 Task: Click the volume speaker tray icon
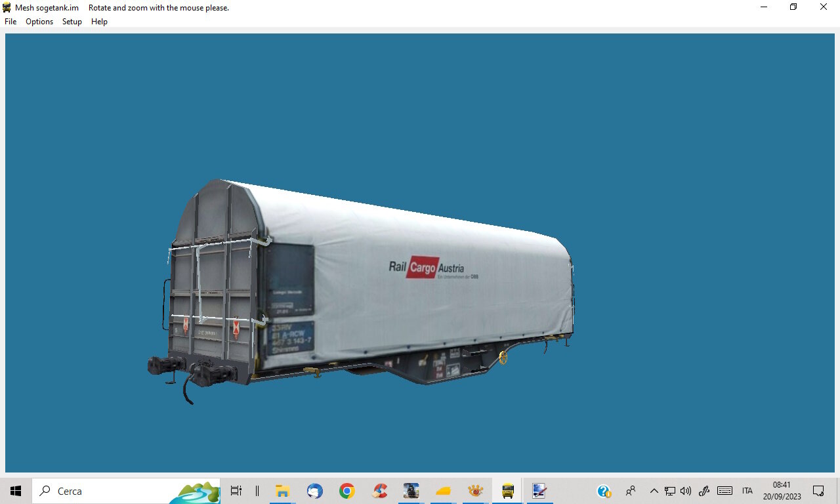[x=686, y=491]
